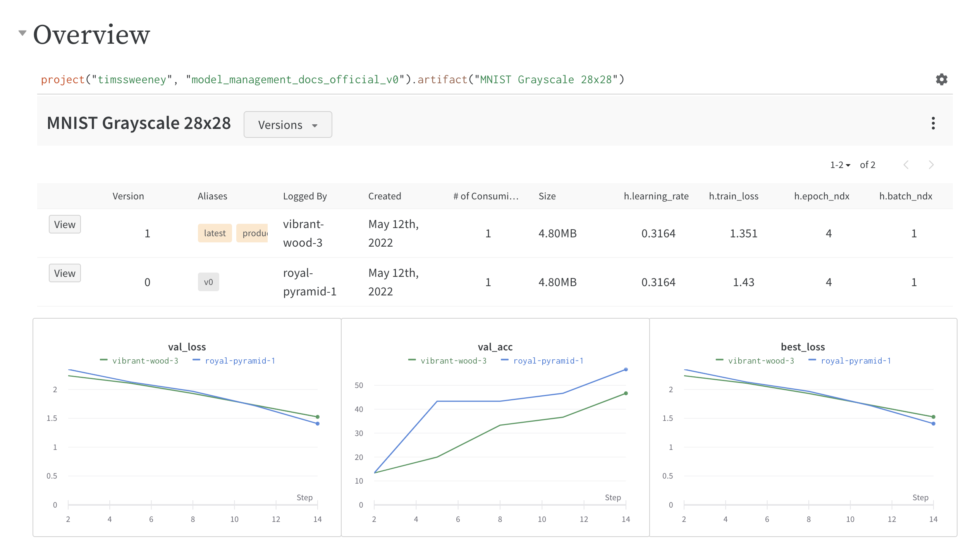Viewport: 980px width, 556px height.
Task: Go to next page of versions
Action: (x=931, y=165)
